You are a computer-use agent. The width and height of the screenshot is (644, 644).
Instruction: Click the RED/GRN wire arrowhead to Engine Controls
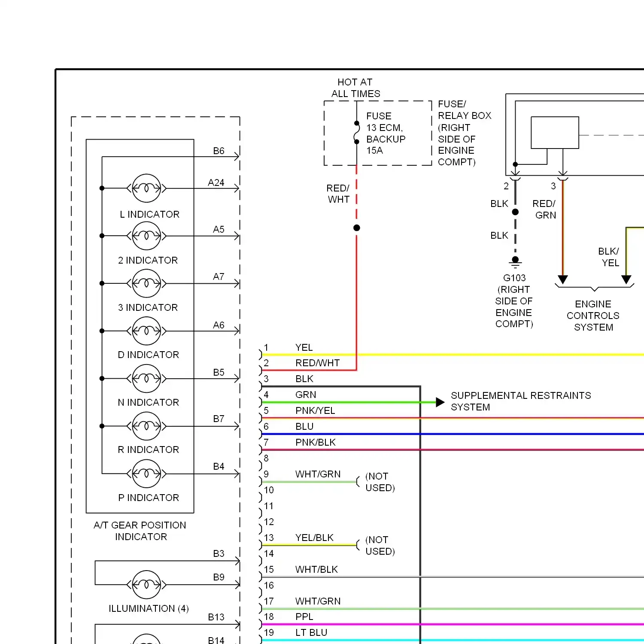pyautogui.click(x=563, y=280)
